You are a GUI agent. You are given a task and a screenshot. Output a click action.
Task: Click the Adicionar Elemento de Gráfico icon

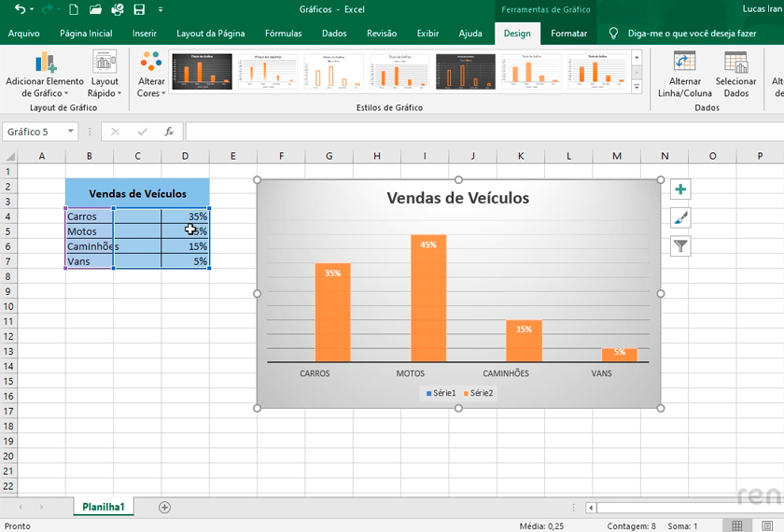pyautogui.click(x=44, y=63)
